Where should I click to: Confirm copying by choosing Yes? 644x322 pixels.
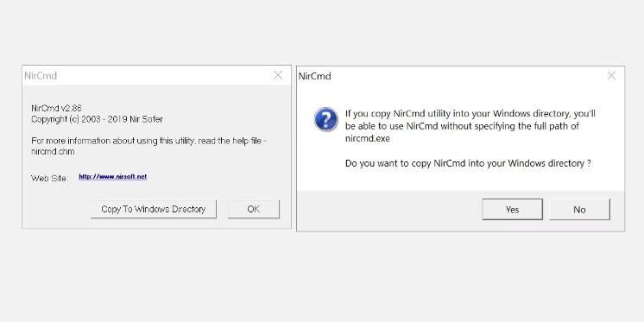pyautogui.click(x=512, y=210)
